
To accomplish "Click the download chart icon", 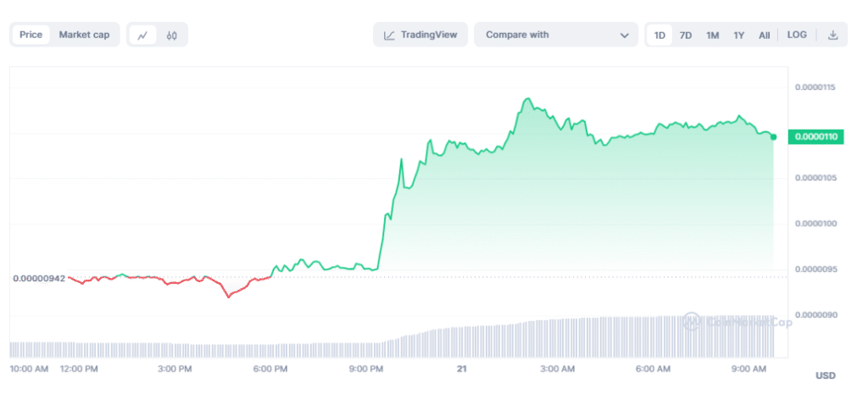I will pos(832,35).
